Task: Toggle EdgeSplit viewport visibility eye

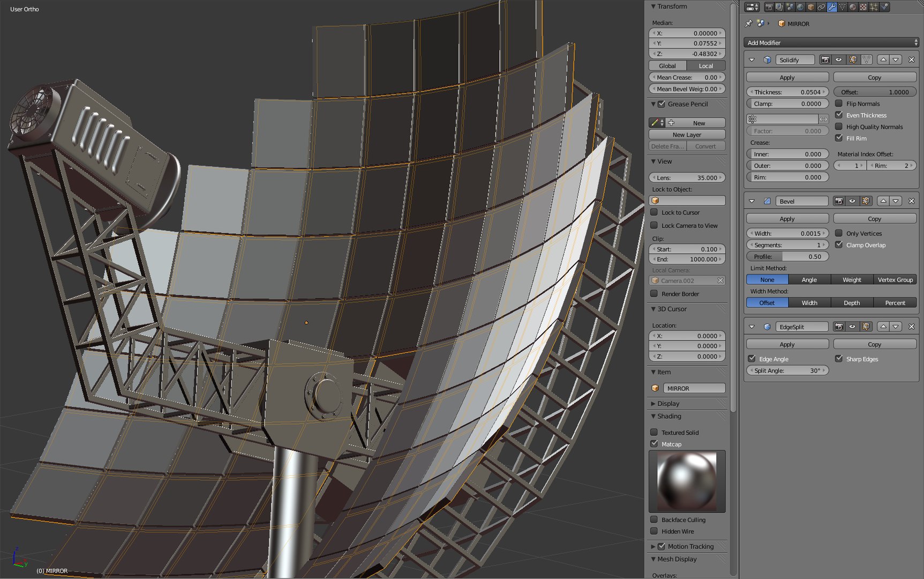Action: pyautogui.click(x=852, y=326)
